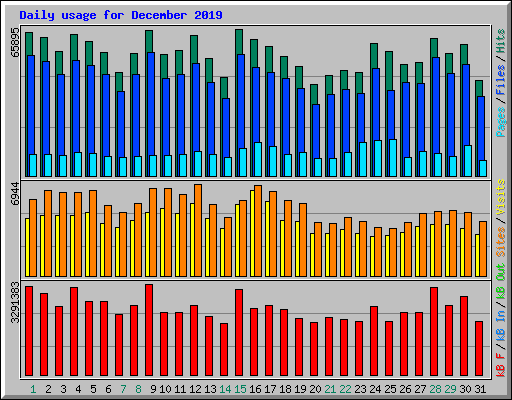Select the orange 'Sites' legend label

pyautogui.click(x=500, y=242)
